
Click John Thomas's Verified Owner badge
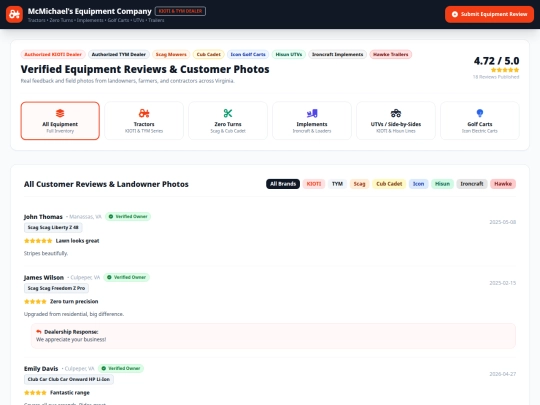tap(128, 217)
